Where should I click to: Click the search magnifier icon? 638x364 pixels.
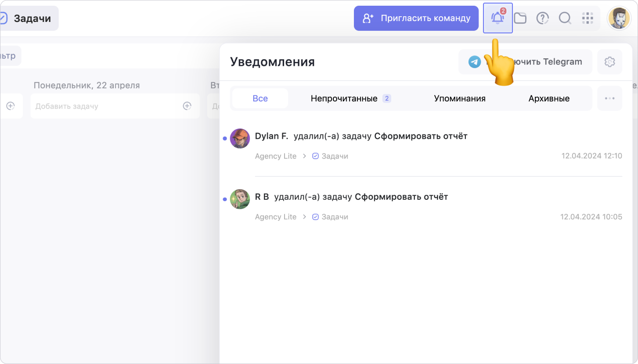[x=565, y=18]
